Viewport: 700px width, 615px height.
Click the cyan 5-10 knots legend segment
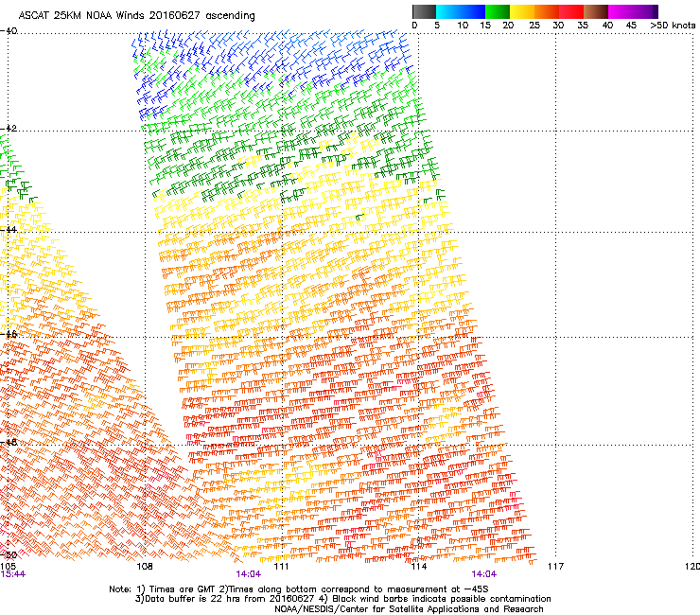click(x=448, y=11)
